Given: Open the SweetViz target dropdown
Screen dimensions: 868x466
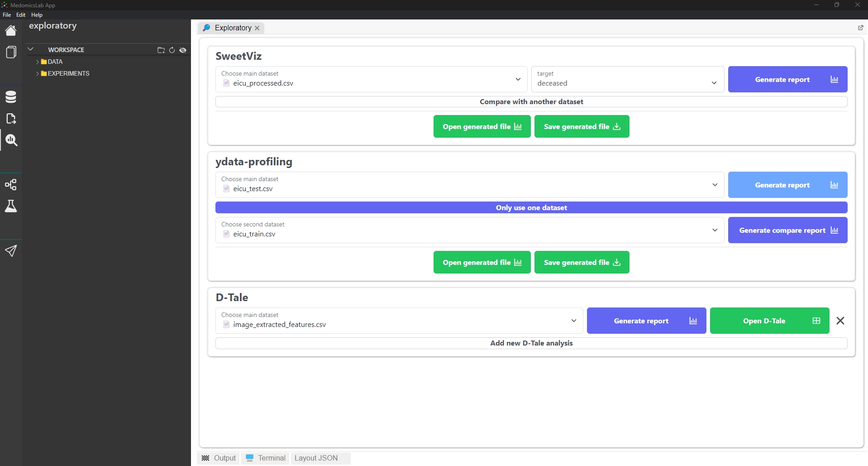Looking at the screenshot, I should [627, 80].
